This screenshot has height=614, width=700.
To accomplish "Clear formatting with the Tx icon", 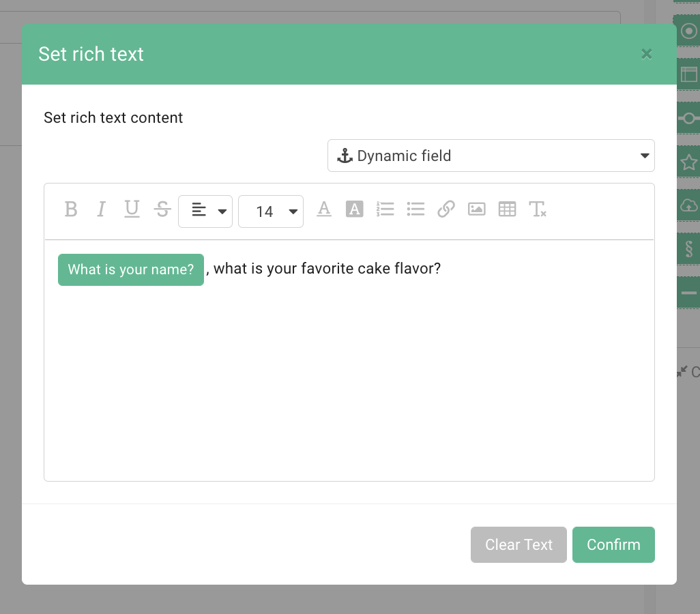I will (538, 210).
